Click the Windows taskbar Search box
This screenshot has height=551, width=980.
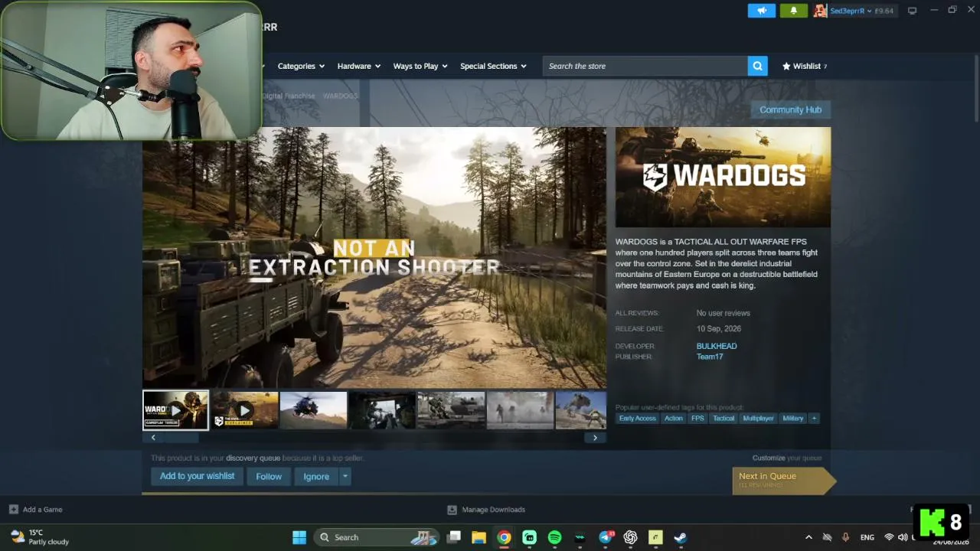376,537
